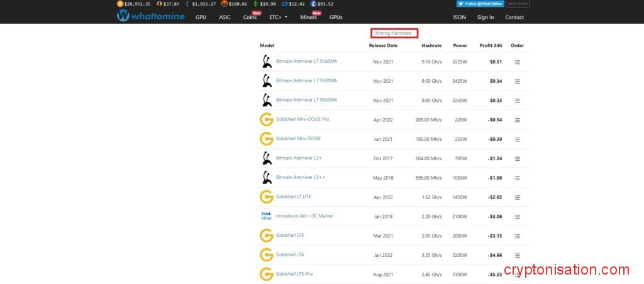
Task: Open order list icon for Innosilicon A6+ LTC Master
Action: tap(517, 217)
